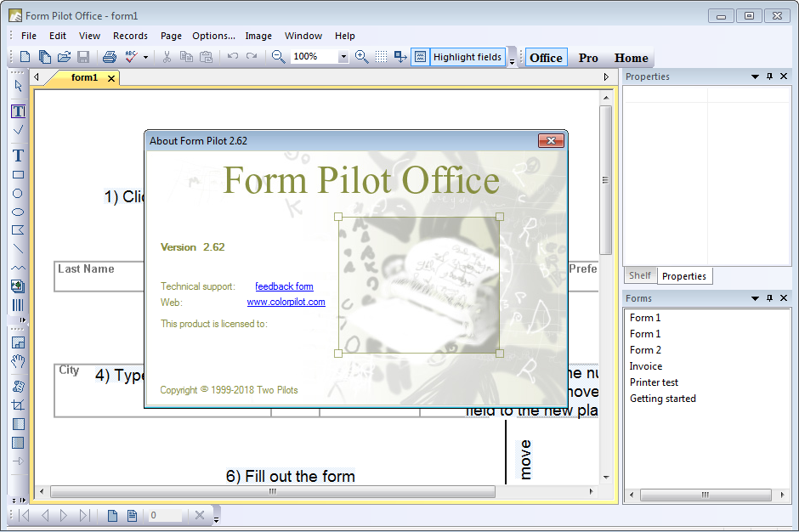Select Getting started in Forms list
Viewport: 799px width, 532px height.
click(662, 399)
